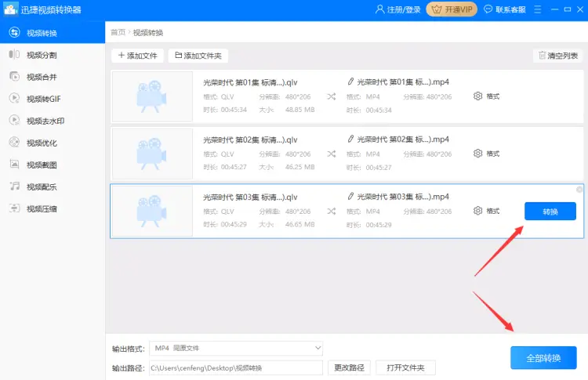
Task: Click the blue 转换 button for 第03集
Action: coord(550,212)
